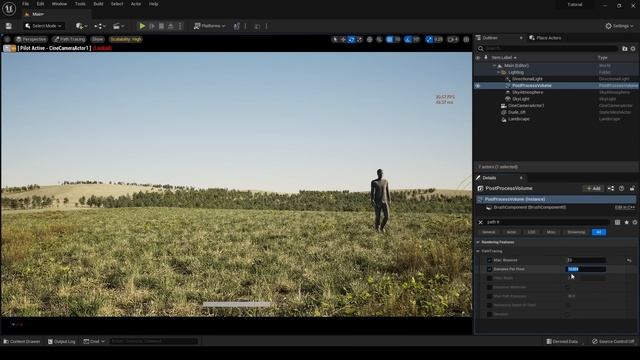This screenshot has width=640, height=360.
Task: Select SkyLight in the Outliner
Action: 521,99
